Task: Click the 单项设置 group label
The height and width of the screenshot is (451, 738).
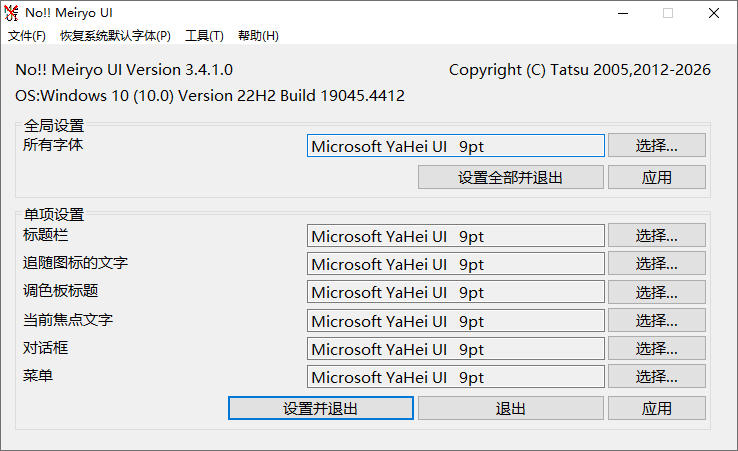Action: coord(54,215)
